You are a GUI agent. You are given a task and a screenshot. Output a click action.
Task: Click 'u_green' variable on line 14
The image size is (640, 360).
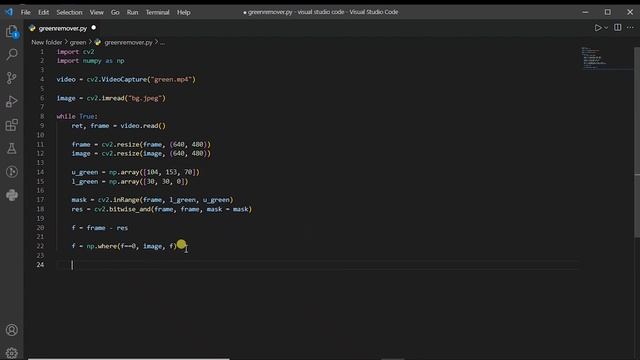coord(85,172)
